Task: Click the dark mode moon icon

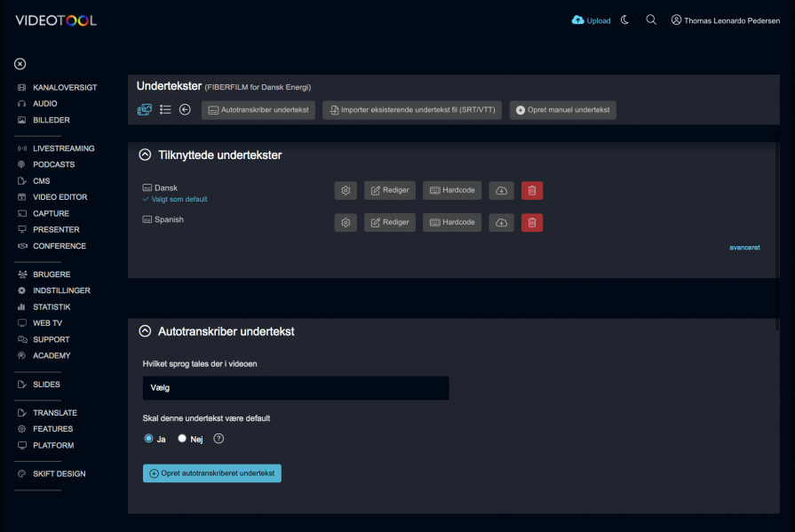Action: coord(625,20)
